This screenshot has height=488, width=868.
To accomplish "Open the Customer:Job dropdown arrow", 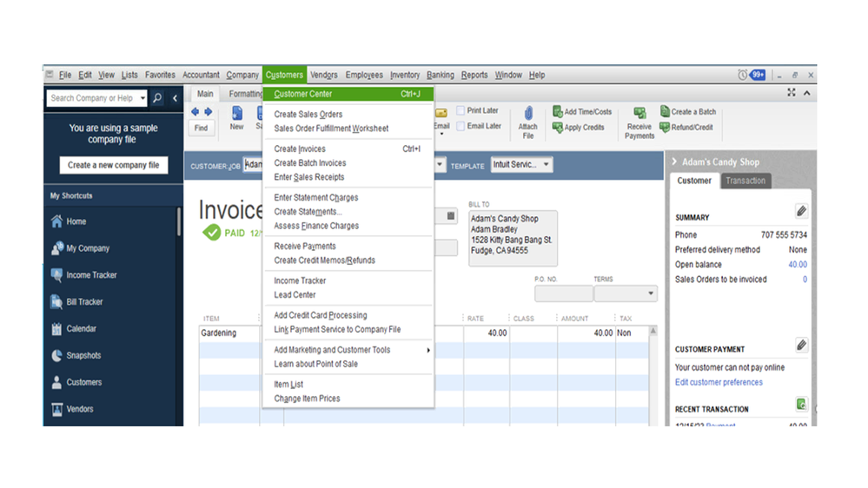I will click(x=440, y=164).
